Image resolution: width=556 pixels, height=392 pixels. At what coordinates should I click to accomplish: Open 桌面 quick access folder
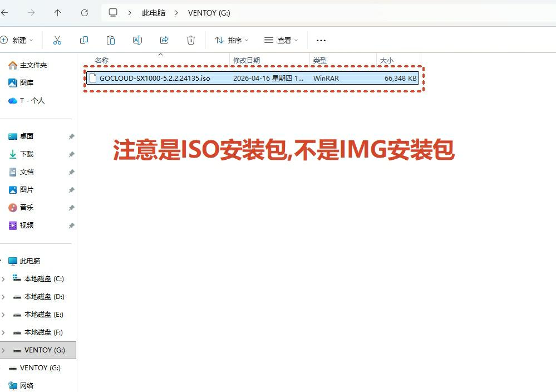click(27, 136)
